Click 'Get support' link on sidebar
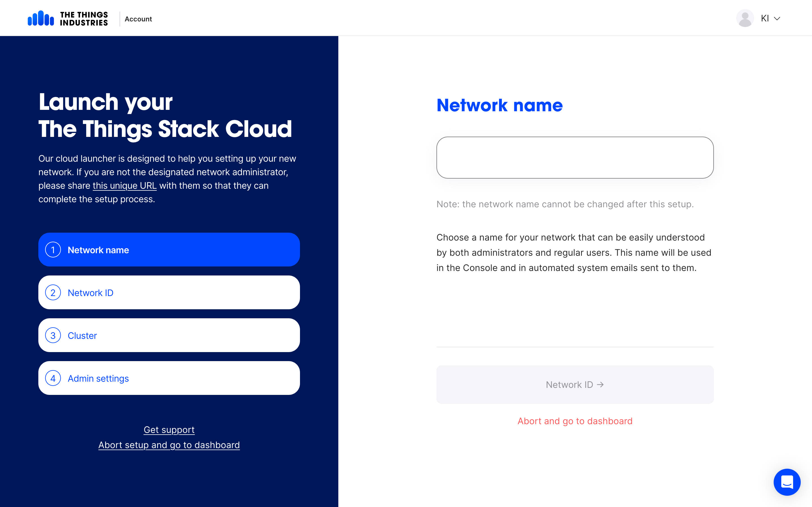This screenshot has width=812, height=507. pos(169,430)
